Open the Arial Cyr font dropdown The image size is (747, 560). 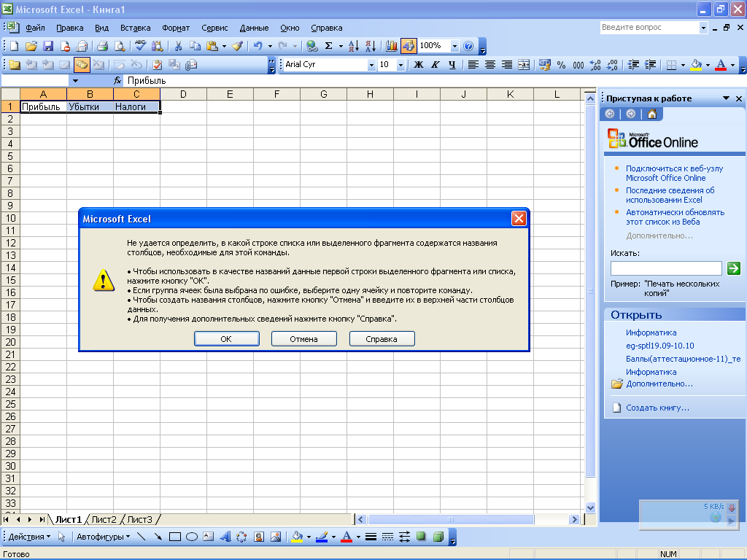pyautogui.click(x=371, y=65)
